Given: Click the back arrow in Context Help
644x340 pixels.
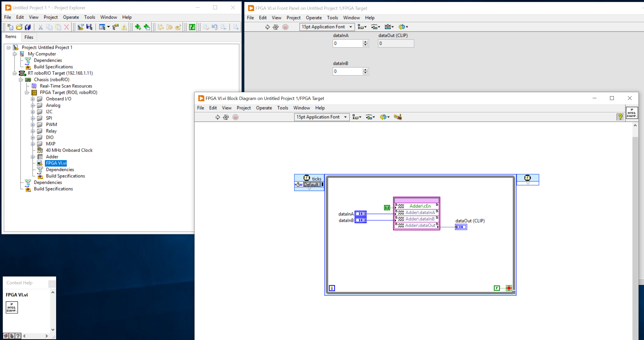Looking at the screenshot, I should pos(24,336).
